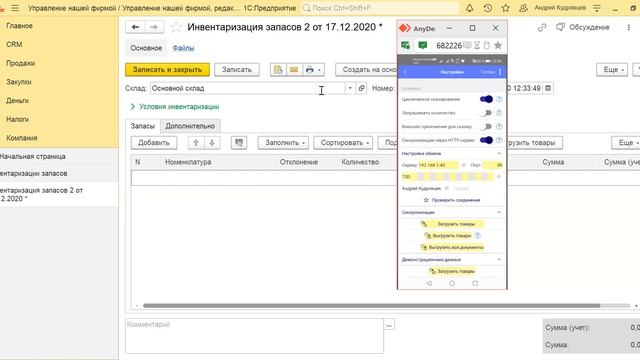640x360 pixels.
Task: Move row down with the down arrow
Action: [x=212, y=142]
